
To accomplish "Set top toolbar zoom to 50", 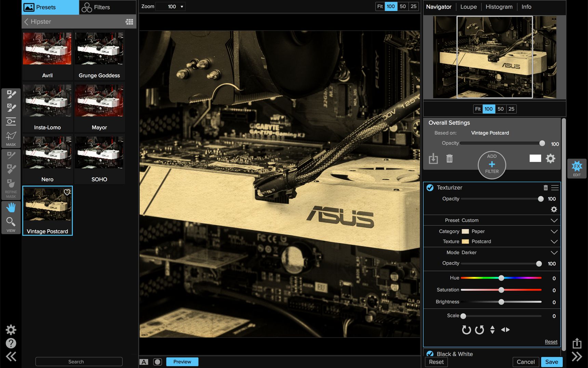I will [403, 7].
